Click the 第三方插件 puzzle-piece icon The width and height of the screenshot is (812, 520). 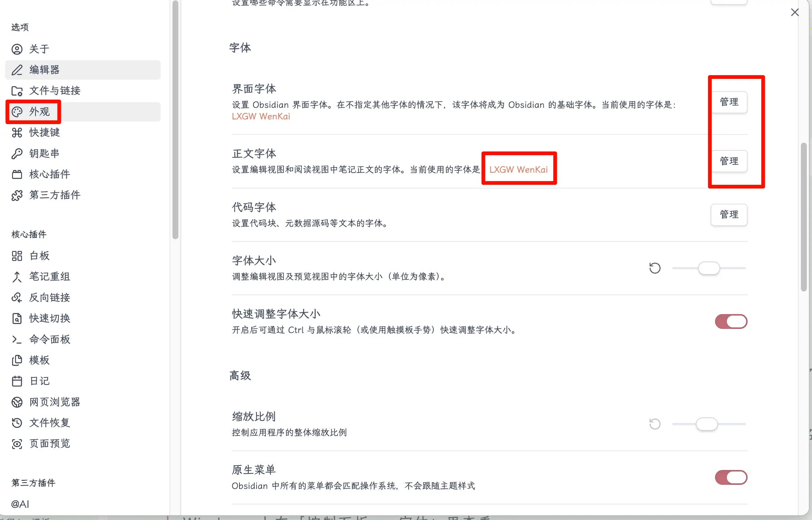[17, 195]
